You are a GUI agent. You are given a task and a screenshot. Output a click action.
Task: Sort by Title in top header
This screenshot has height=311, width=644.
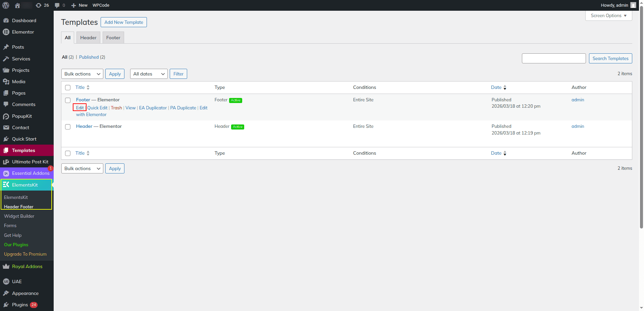[x=83, y=87]
